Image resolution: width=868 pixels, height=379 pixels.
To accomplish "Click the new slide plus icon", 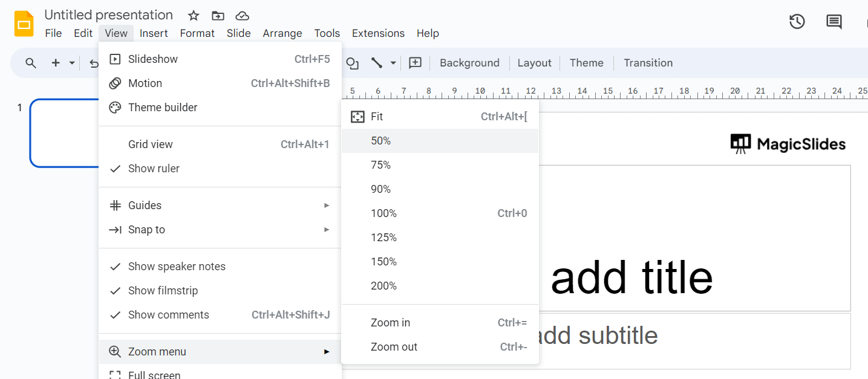I will pos(56,63).
